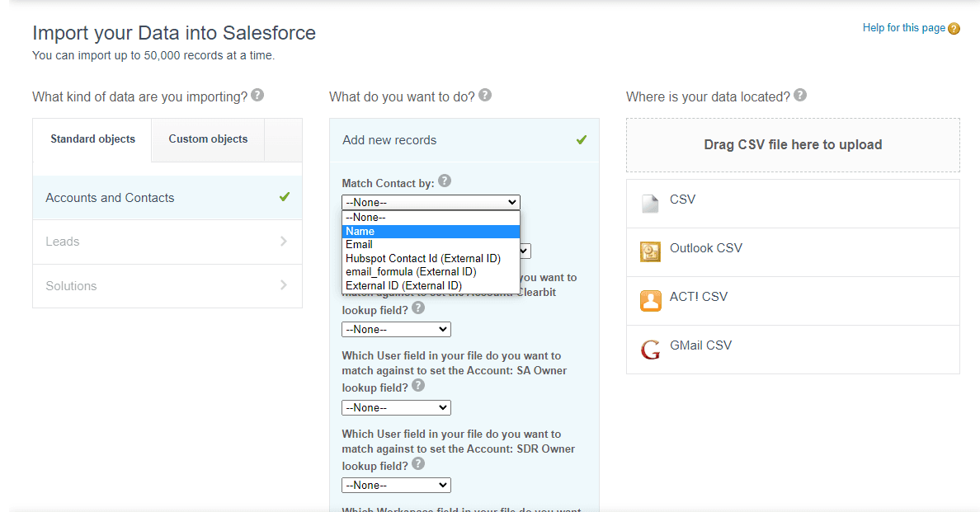This screenshot has height=512, width=980.
Task: Select "Hubspot Contact Id (External ID)" option
Action: (421, 258)
